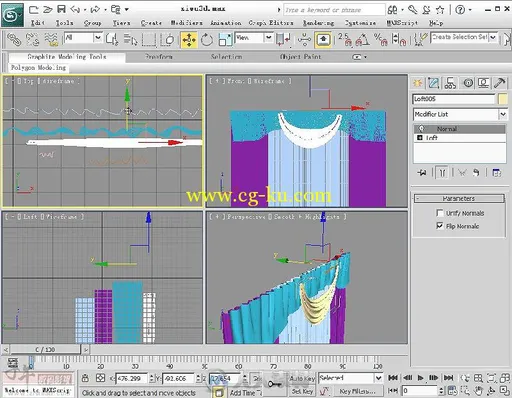
Task: Click the Save File icon
Action: (61, 9)
